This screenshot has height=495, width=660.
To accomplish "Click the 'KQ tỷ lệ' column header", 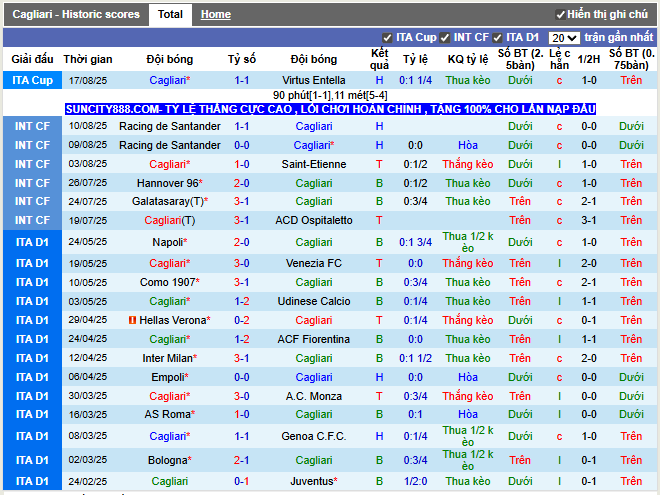I will click(468, 59).
